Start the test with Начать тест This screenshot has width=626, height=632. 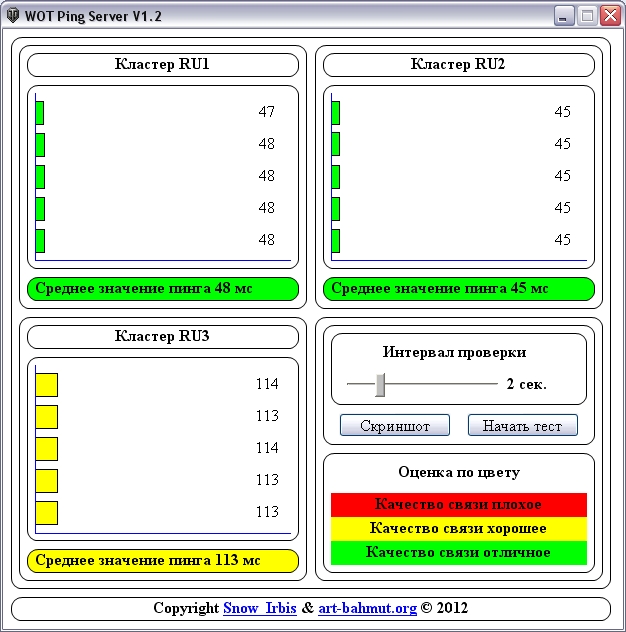(522, 425)
